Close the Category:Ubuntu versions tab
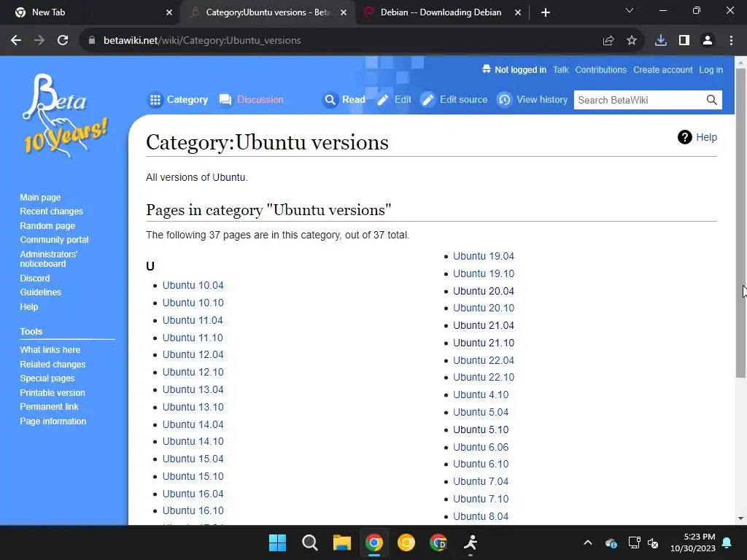The height and width of the screenshot is (560, 747). 344,13
